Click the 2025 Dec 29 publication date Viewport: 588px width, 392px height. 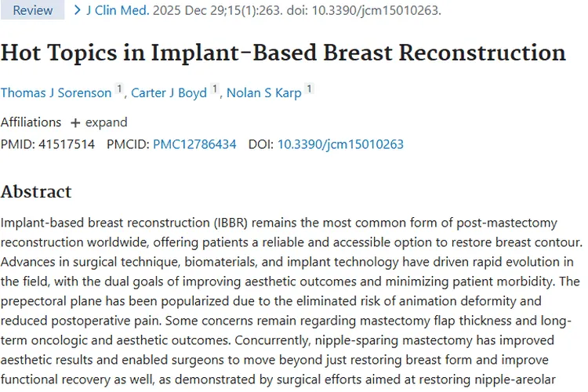point(182,10)
